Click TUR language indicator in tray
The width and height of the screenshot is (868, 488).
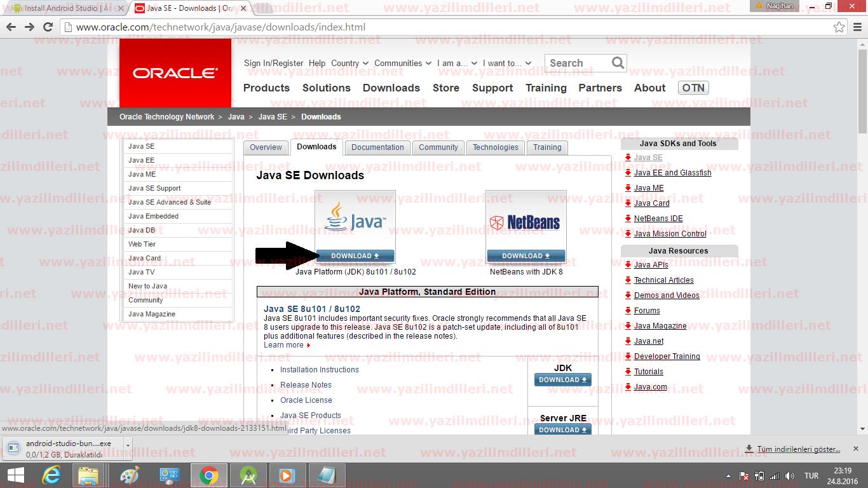click(811, 476)
